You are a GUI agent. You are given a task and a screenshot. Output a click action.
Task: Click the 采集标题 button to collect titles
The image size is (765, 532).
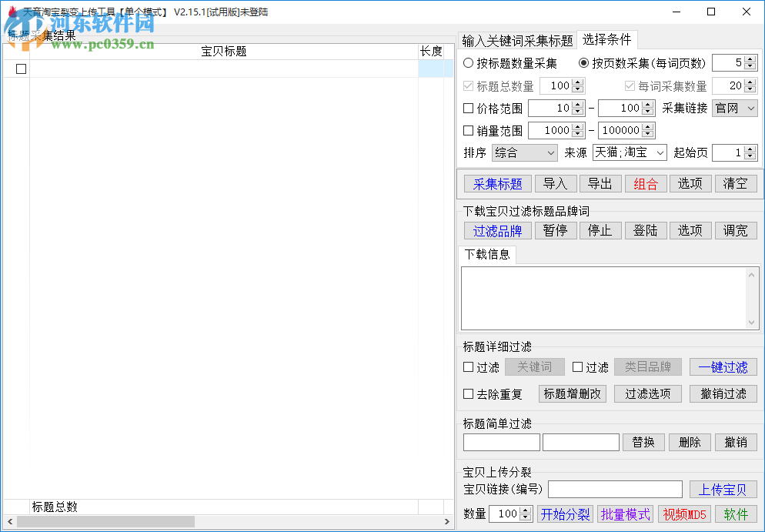coord(497,183)
